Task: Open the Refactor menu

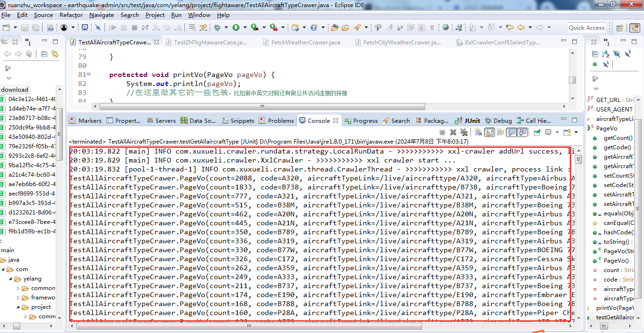Action: pyautogui.click(x=71, y=15)
